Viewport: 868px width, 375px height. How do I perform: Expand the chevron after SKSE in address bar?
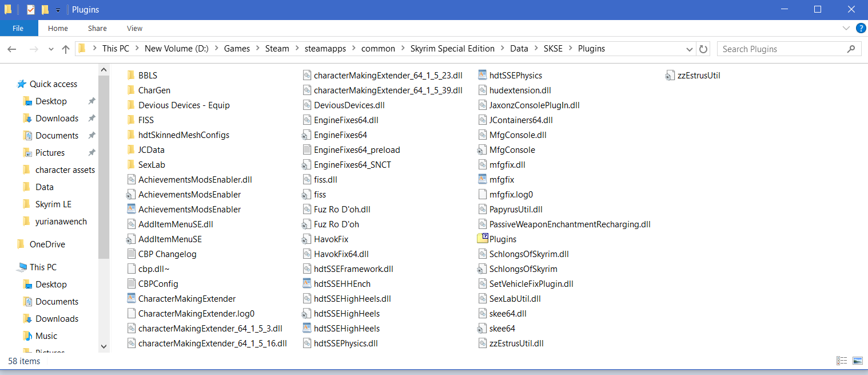pyautogui.click(x=570, y=49)
